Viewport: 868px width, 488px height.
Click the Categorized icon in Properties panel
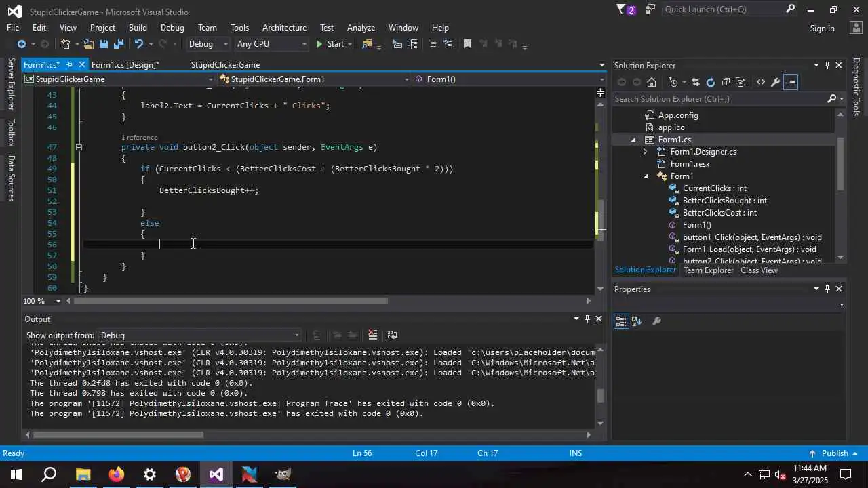(621, 321)
